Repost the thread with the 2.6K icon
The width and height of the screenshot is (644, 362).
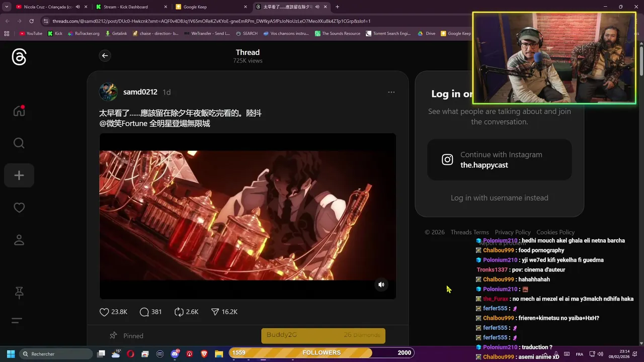[x=186, y=312]
